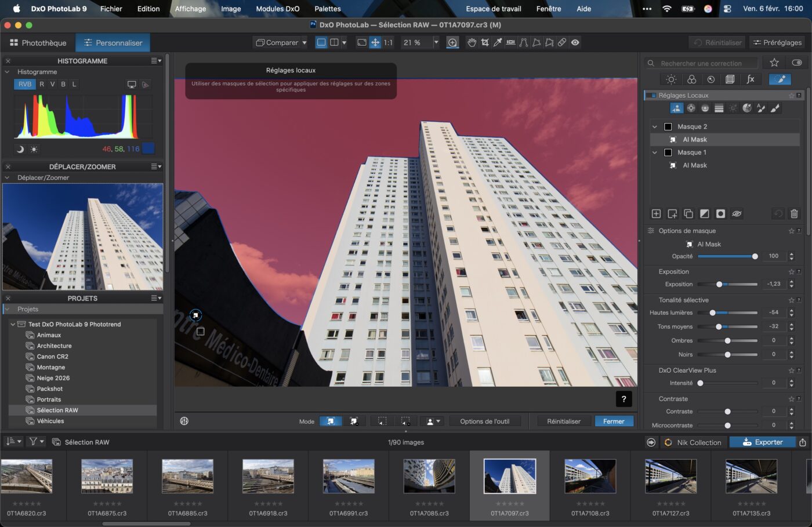The width and height of the screenshot is (812, 527).
Task: Invert the selected mask
Action: [704, 214]
